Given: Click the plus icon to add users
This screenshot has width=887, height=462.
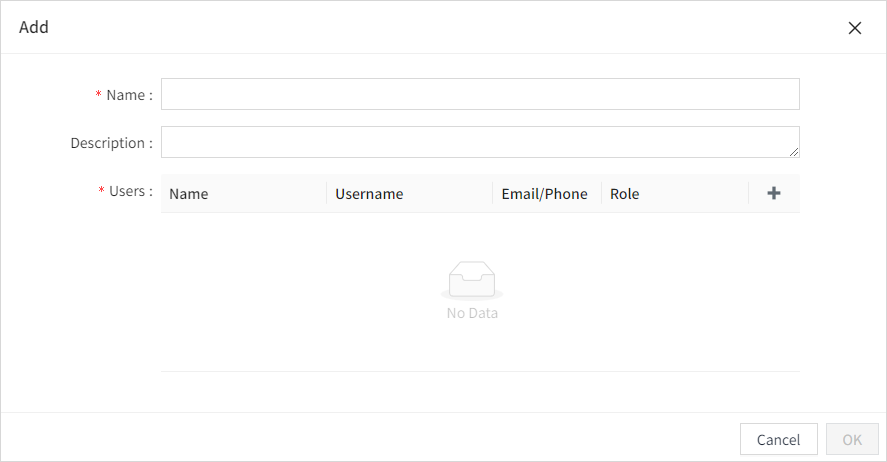Looking at the screenshot, I should [x=774, y=194].
